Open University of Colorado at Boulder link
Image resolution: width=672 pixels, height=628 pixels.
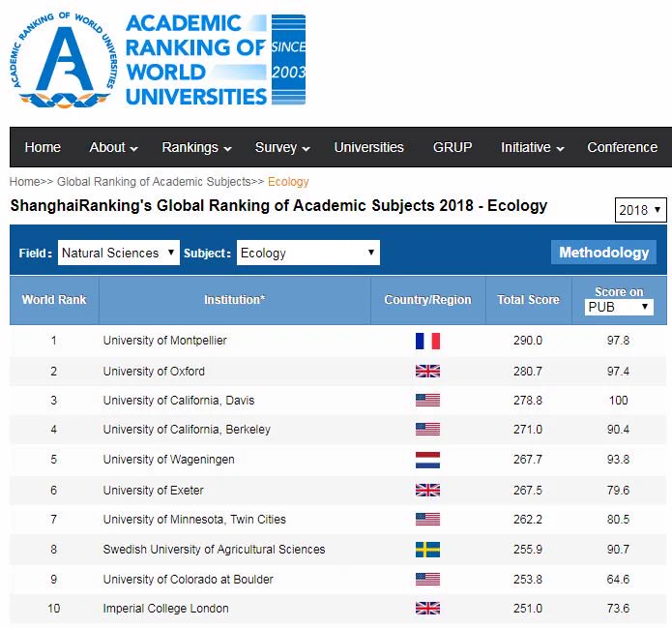coord(189,579)
